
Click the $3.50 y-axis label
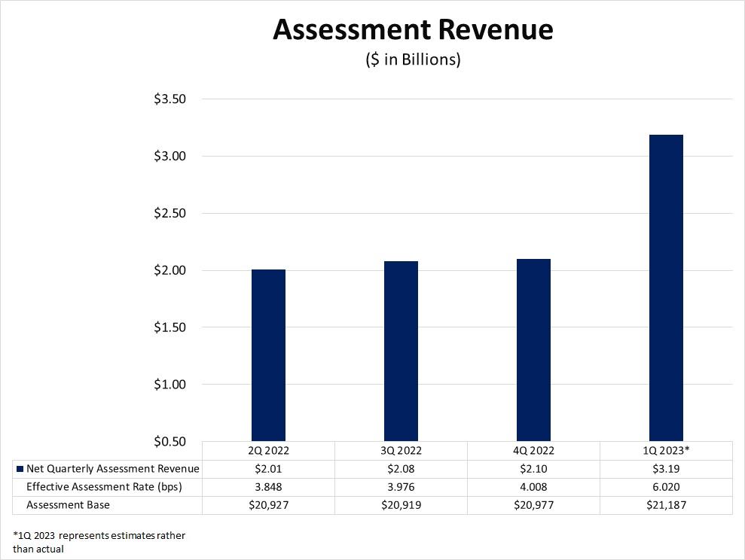click(169, 99)
